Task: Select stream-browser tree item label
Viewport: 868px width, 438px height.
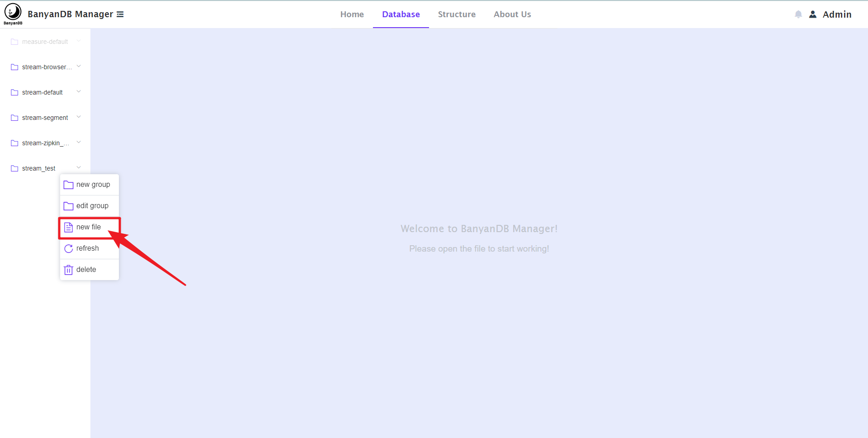Action: tap(47, 67)
